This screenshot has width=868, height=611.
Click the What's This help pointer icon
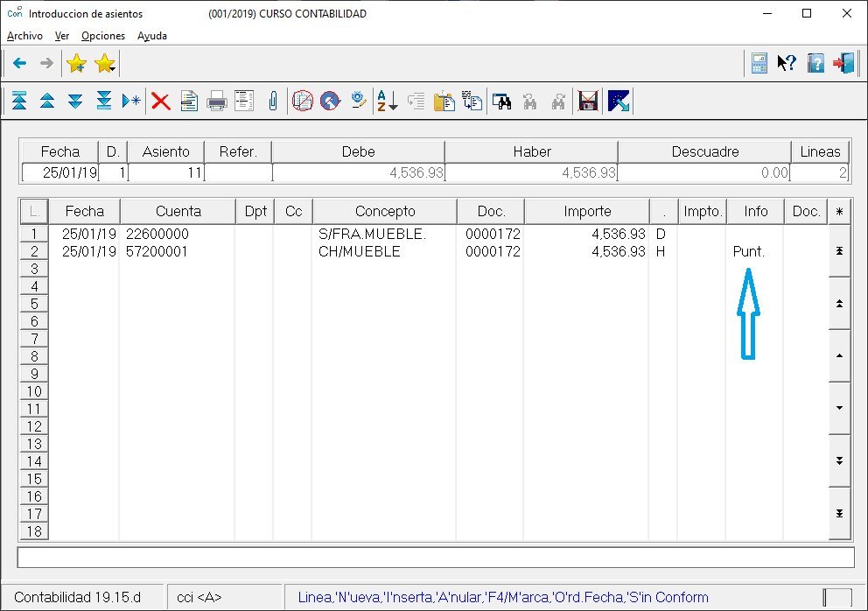point(787,63)
